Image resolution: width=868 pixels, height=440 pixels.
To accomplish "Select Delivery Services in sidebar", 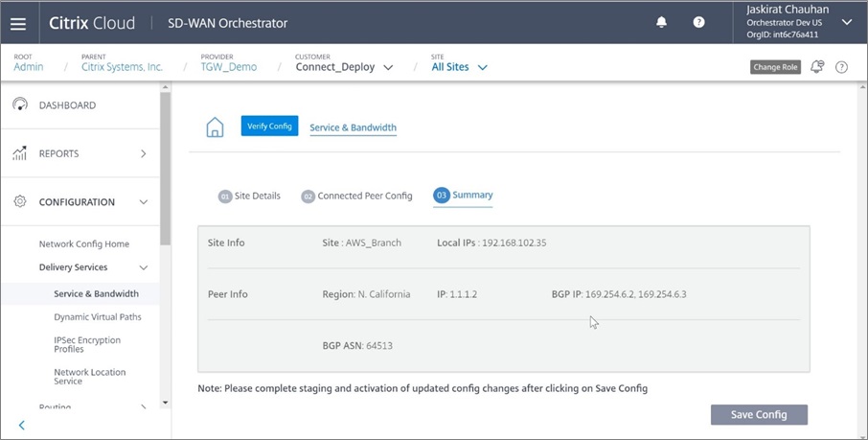I will click(x=73, y=267).
